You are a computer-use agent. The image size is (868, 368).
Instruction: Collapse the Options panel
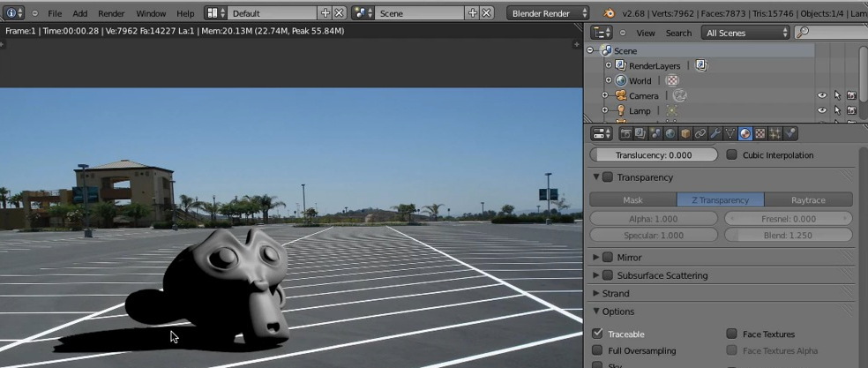596,312
